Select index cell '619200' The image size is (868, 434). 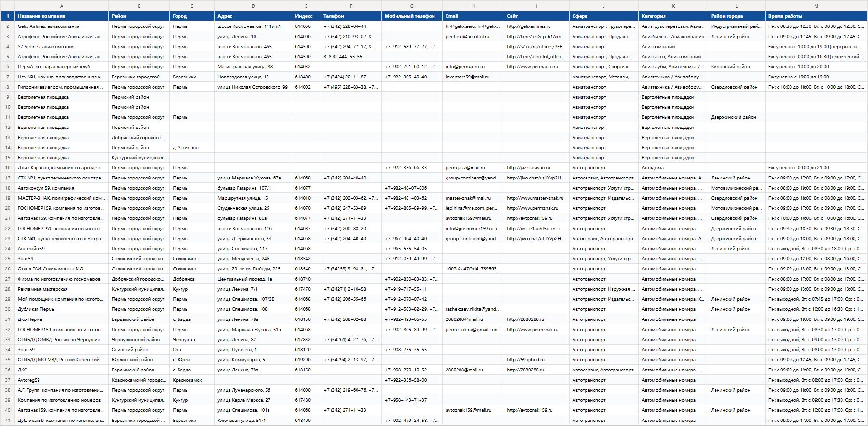306,360
